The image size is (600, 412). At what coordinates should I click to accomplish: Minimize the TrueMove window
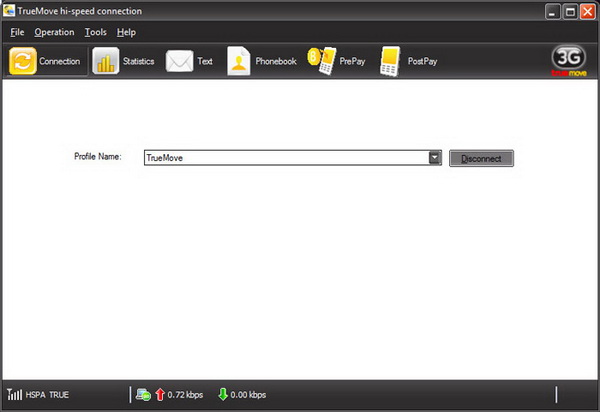point(552,11)
